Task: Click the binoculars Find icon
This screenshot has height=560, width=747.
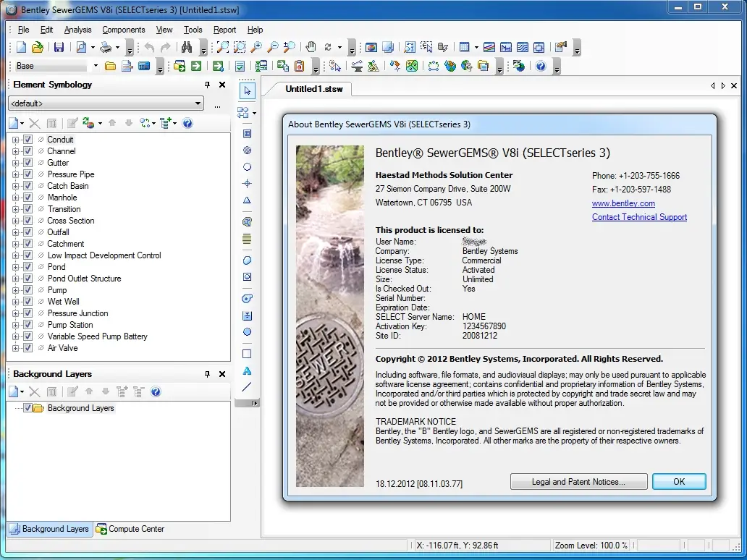Action: pyautogui.click(x=187, y=48)
